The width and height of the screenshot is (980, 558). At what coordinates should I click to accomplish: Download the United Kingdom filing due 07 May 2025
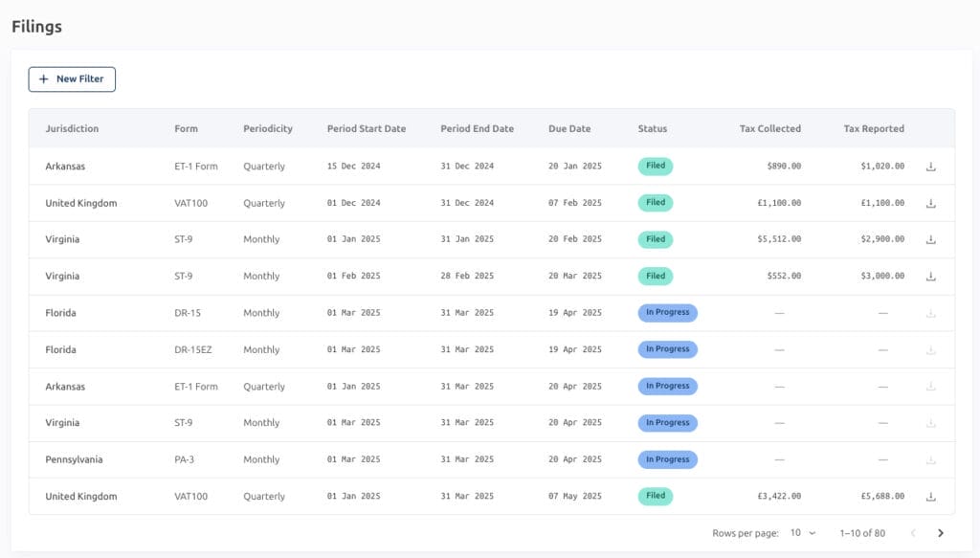point(930,497)
